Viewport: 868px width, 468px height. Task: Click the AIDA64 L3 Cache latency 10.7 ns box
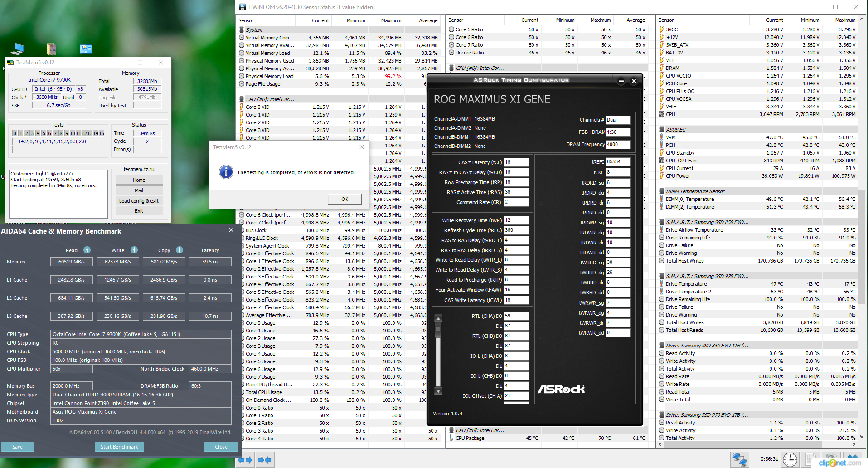pyautogui.click(x=210, y=316)
